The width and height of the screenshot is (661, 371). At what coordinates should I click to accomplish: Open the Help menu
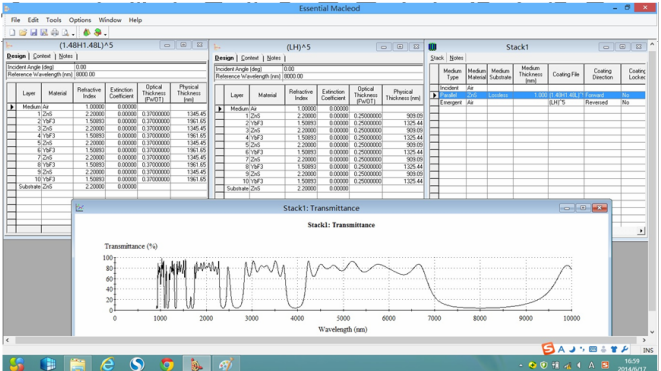pyautogui.click(x=135, y=20)
